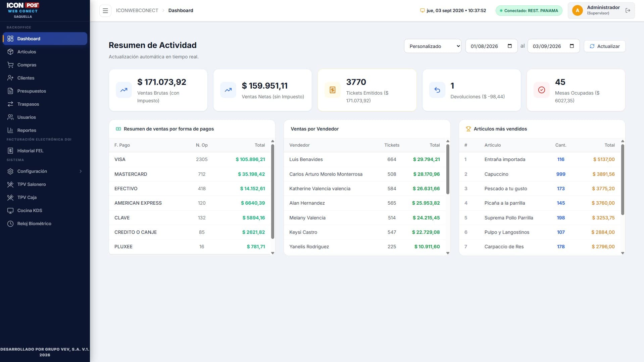The height and width of the screenshot is (362, 644).
Task: Click the Historial FEL receipt icon
Action: 10,151
